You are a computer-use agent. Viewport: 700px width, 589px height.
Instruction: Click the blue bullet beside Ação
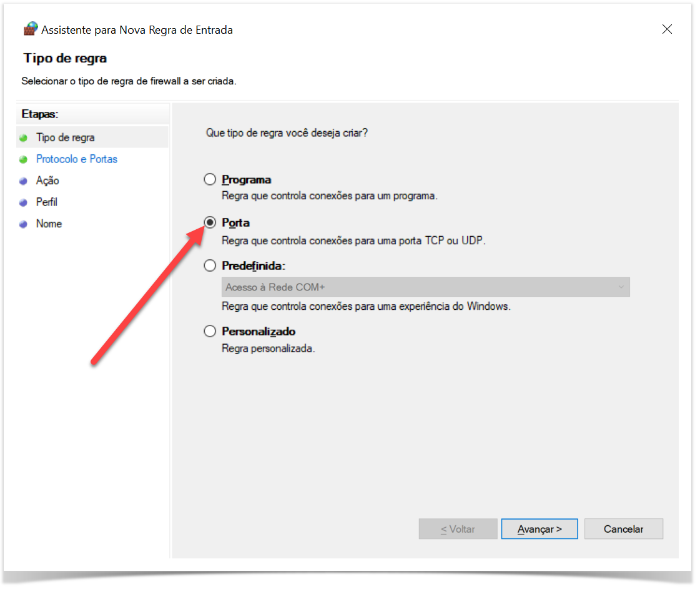[24, 181]
